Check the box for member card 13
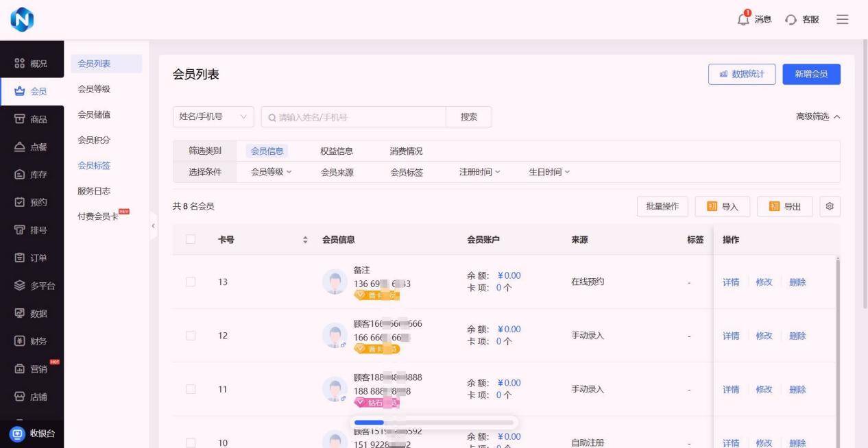 click(191, 282)
